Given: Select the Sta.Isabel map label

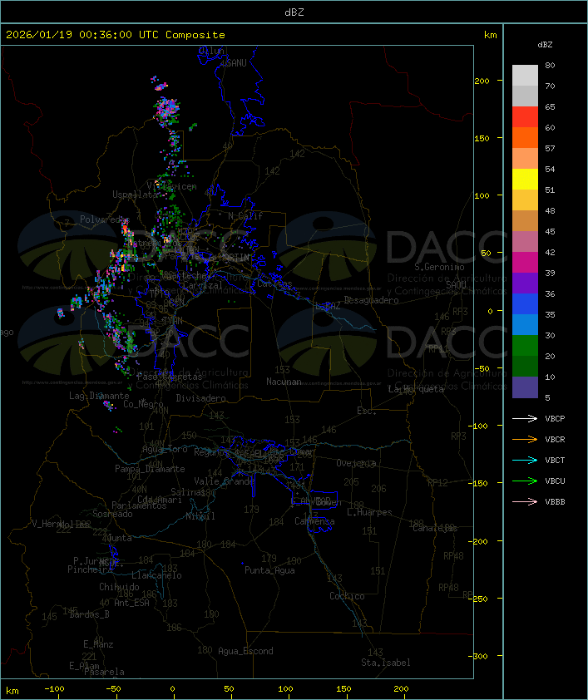Looking at the screenshot, I should [x=385, y=663].
